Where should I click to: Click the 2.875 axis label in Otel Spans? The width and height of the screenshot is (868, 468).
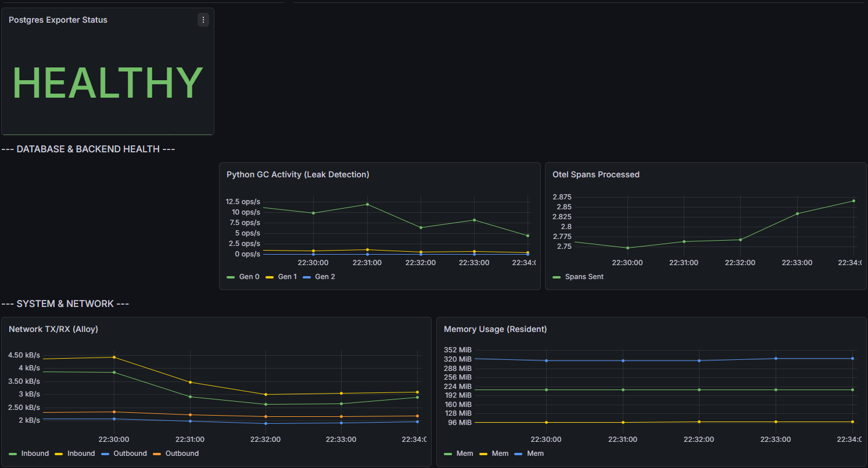[x=562, y=197]
